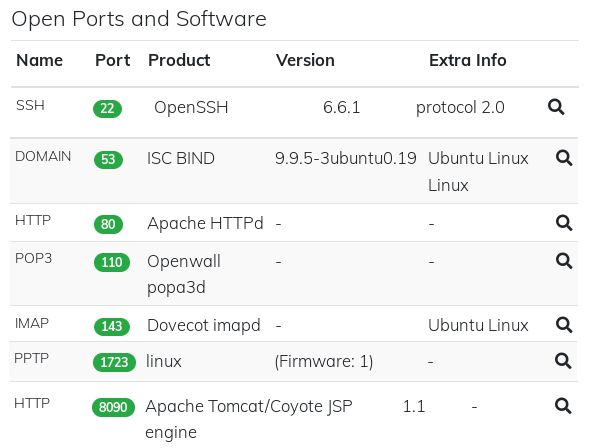The width and height of the screenshot is (589, 448).
Task: Click the Port column header
Action: [113, 60]
